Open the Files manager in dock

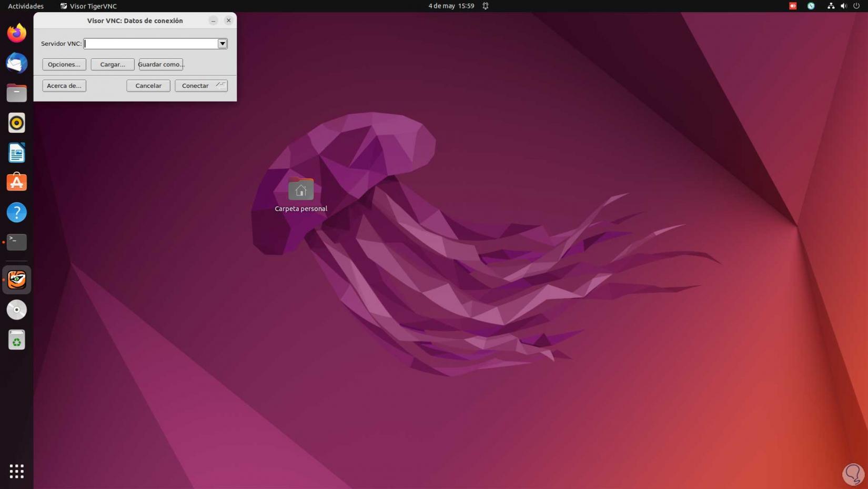point(17,93)
